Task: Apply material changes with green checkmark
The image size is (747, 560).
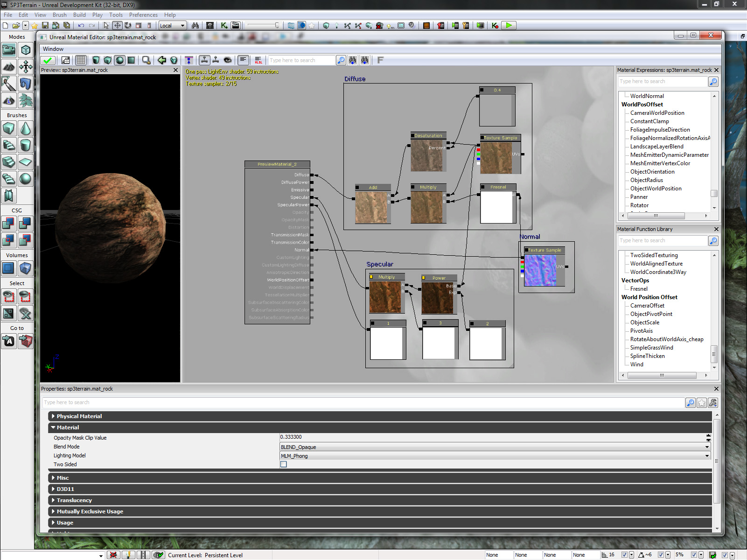Action: click(x=48, y=60)
